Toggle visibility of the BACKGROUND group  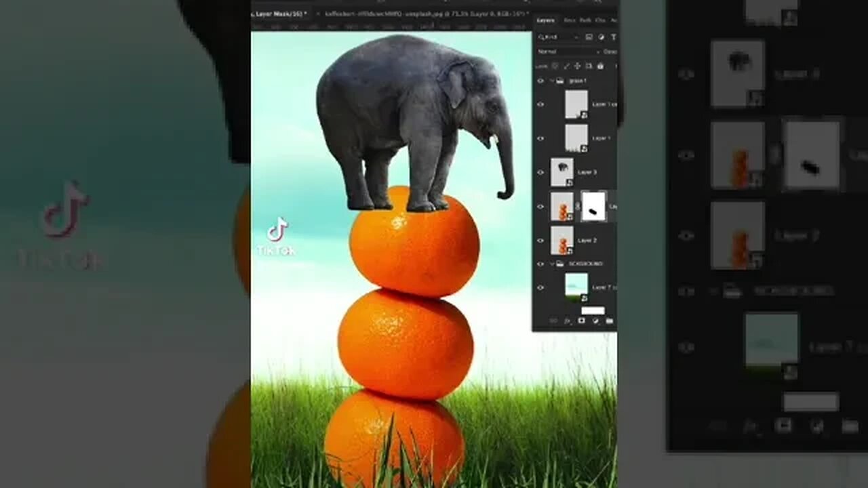540,264
